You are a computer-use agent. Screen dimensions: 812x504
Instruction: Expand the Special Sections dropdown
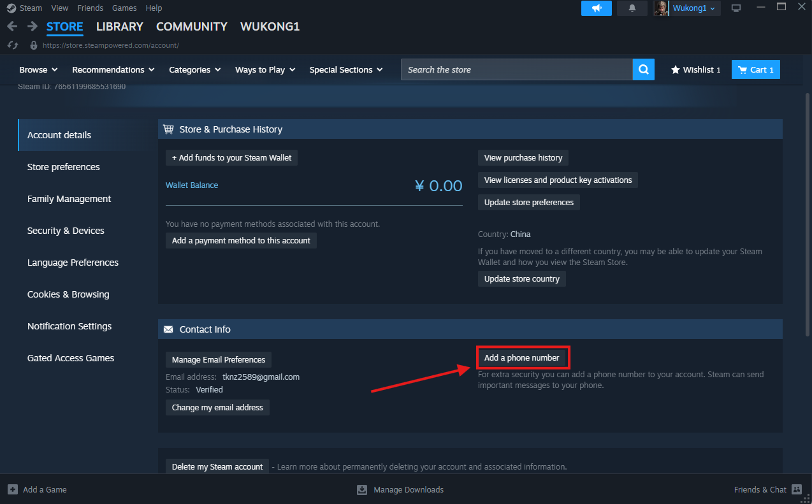point(345,69)
